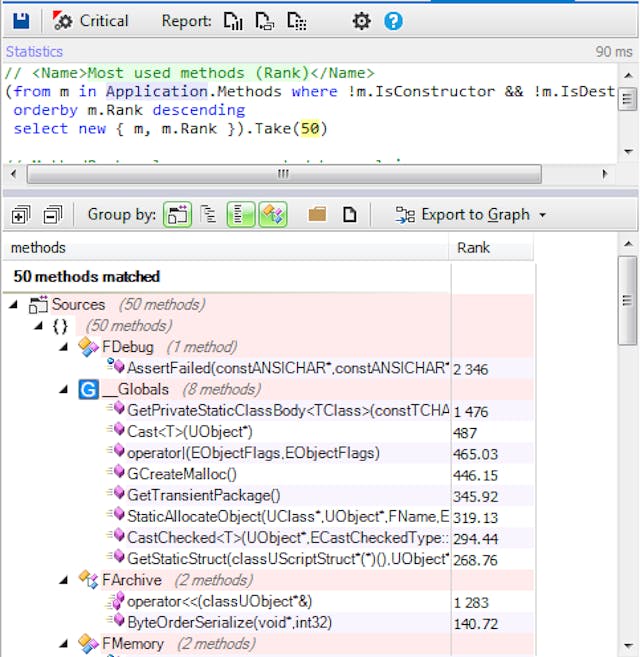640x657 pixels.
Task: Click the Statistics link
Action: 34,51
